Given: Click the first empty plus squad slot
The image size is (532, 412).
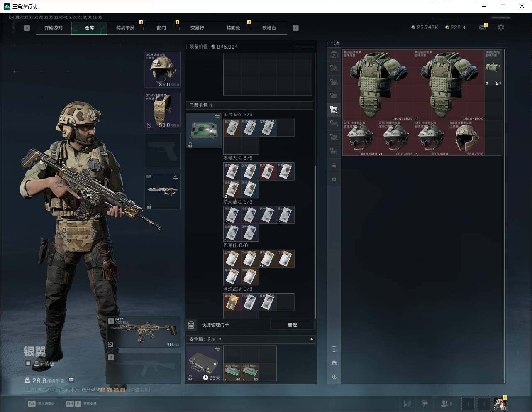Looking at the screenshot, I should click(468, 404).
